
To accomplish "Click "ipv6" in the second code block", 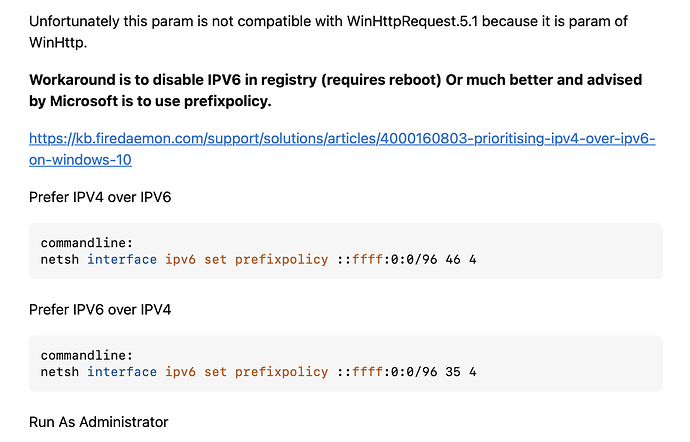I will click(x=180, y=371).
